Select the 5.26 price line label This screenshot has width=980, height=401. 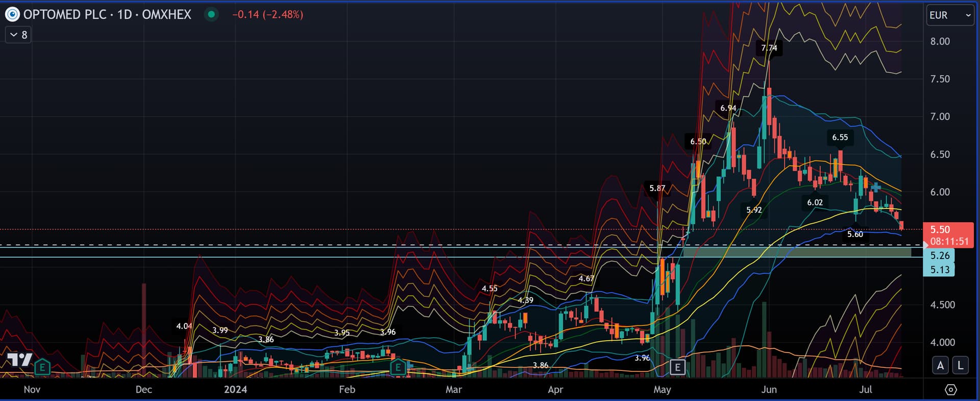coord(939,255)
